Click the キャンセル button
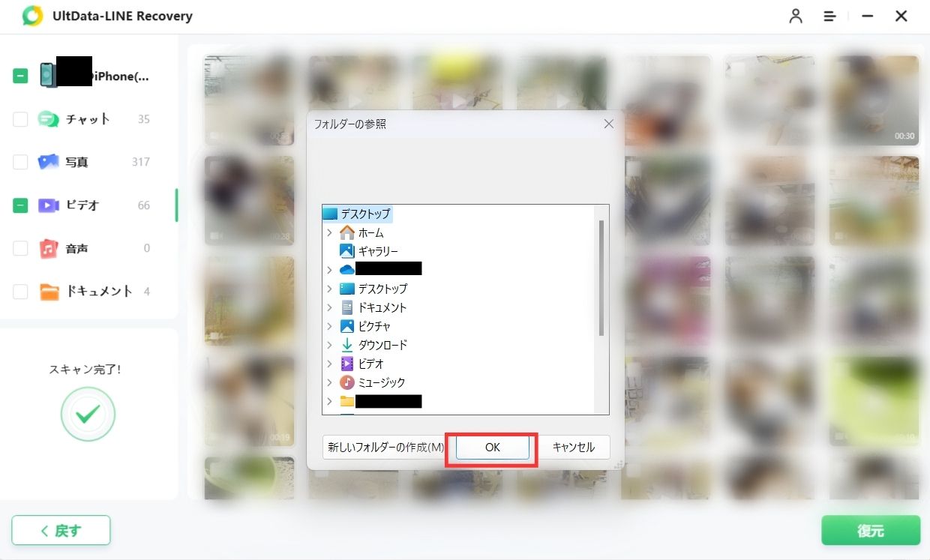 574,448
